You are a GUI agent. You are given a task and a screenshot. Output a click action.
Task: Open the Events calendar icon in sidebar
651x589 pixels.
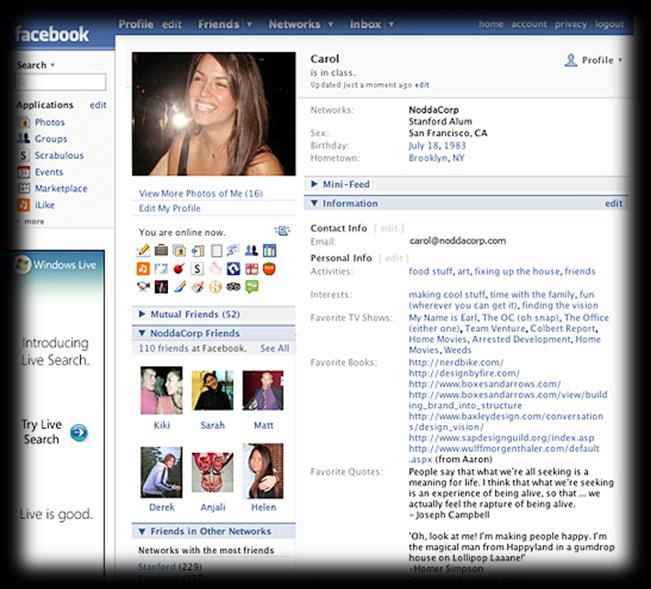pos(24,172)
